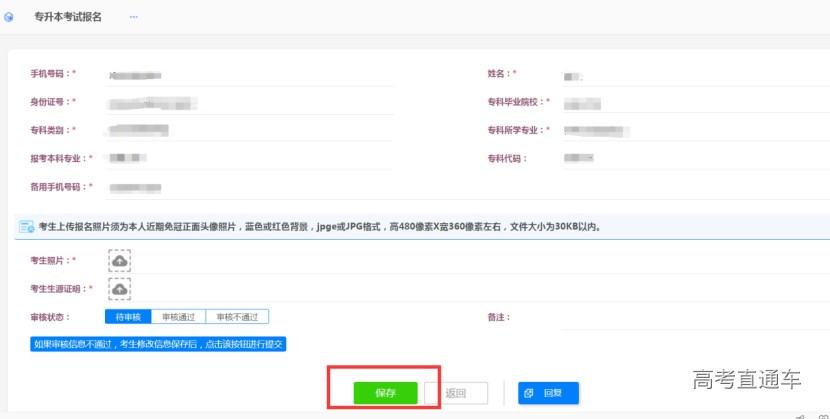Click the cube icon at top left
830x419 pixels.
(x=9, y=18)
